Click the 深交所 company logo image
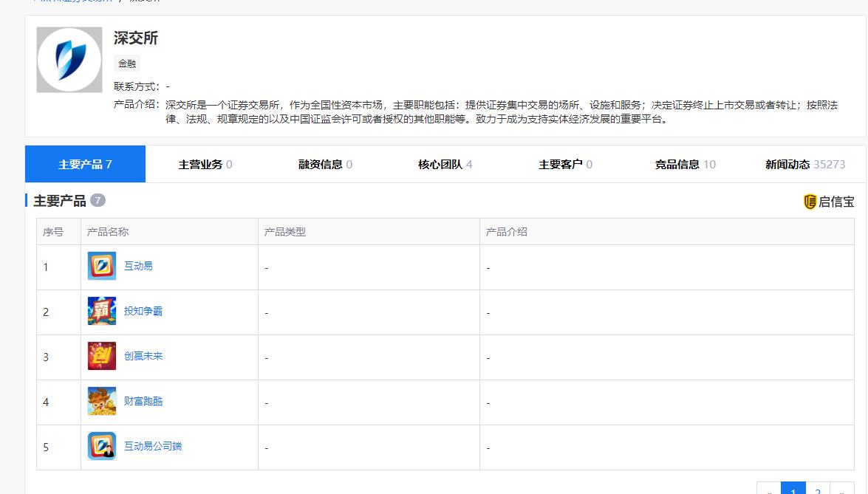The width and height of the screenshot is (868, 494). pos(69,60)
